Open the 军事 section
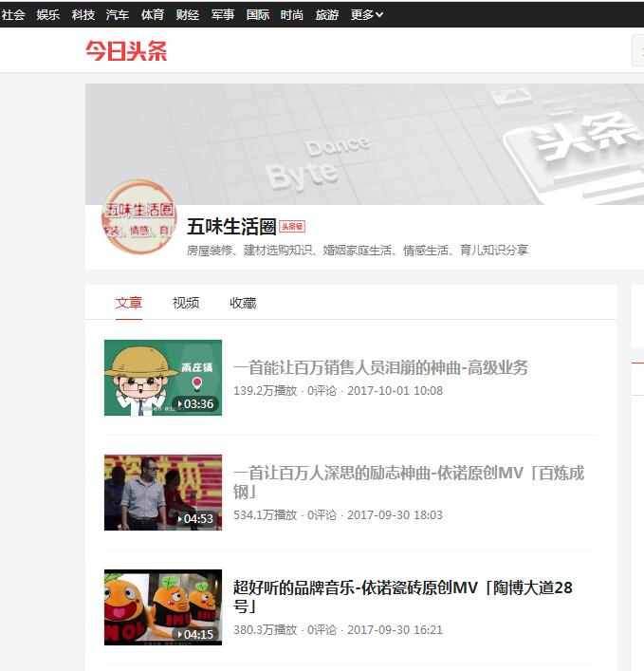 (x=223, y=14)
